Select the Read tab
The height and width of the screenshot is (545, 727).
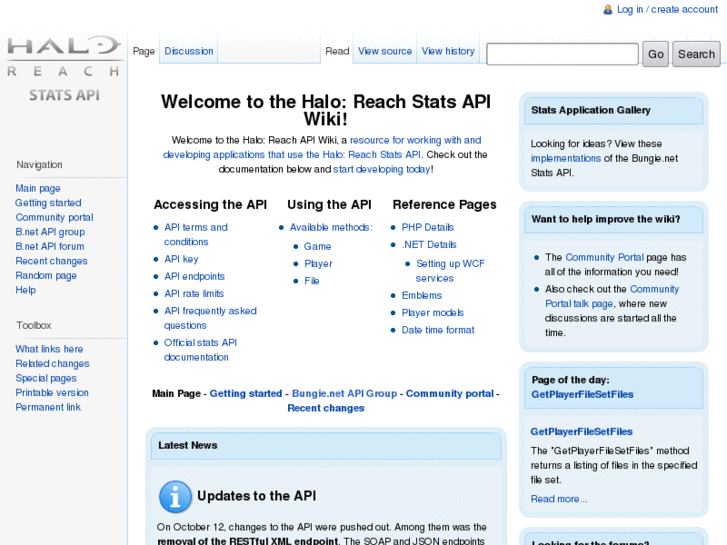pos(337,51)
